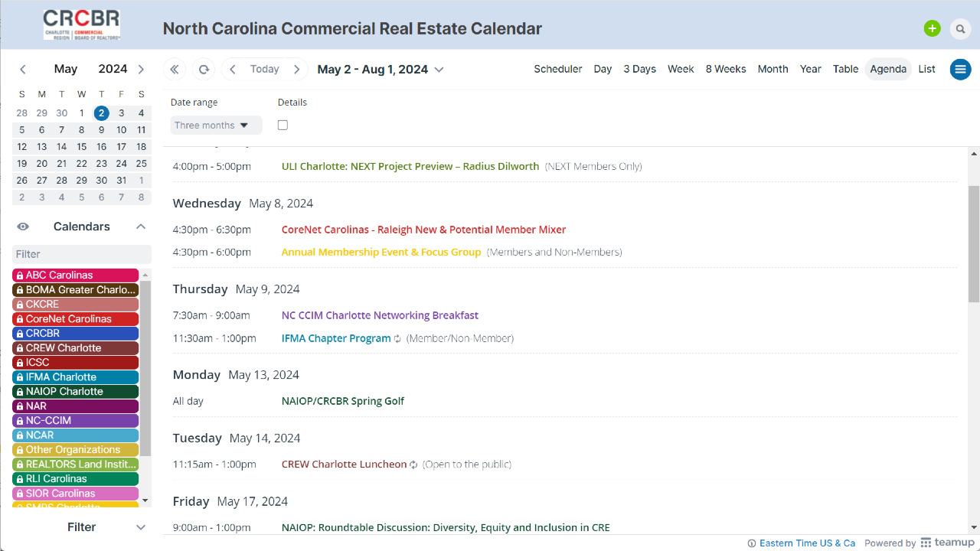Toggle visibility of all calendars eye icon
Viewport: 980px width, 551px height.
click(23, 227)
